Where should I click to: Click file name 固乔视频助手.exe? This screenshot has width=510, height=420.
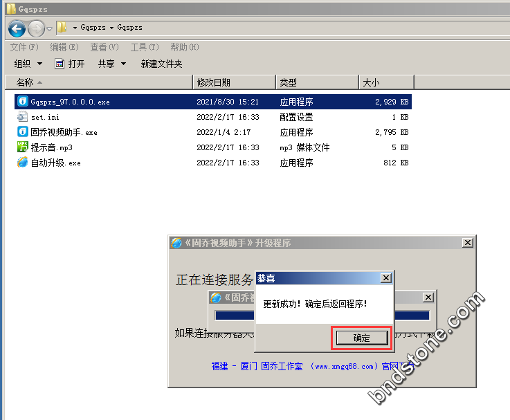pos(64,132)
